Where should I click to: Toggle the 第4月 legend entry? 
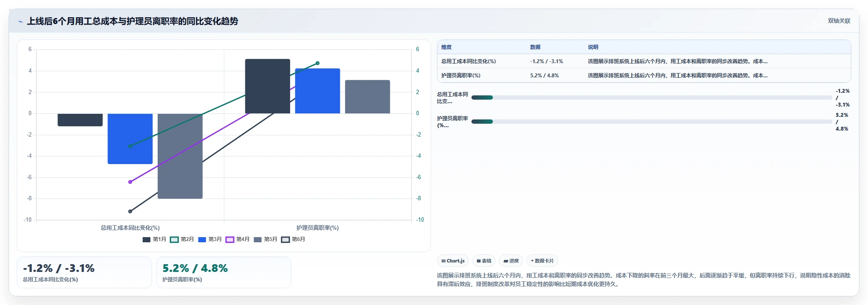click(x=237, y=239)
